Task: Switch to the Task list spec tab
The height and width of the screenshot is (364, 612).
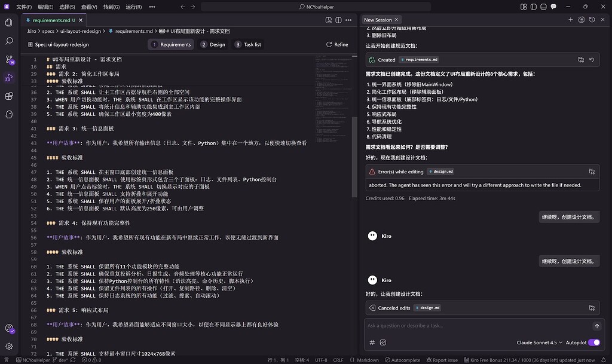Action: click(x=248, y=44)
